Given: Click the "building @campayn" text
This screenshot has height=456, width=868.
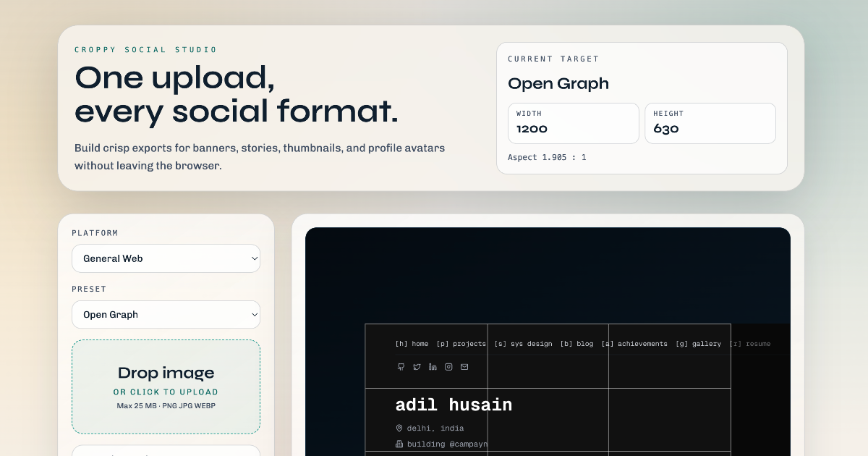Looking at the screenshot, I should click(448, 444).
